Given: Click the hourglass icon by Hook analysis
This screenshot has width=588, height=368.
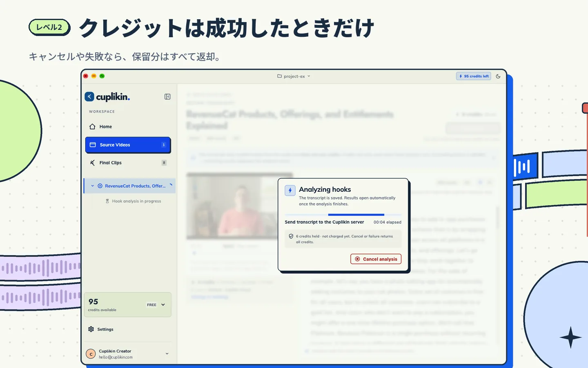Looking at the screenshot, I should click(107, 201).
